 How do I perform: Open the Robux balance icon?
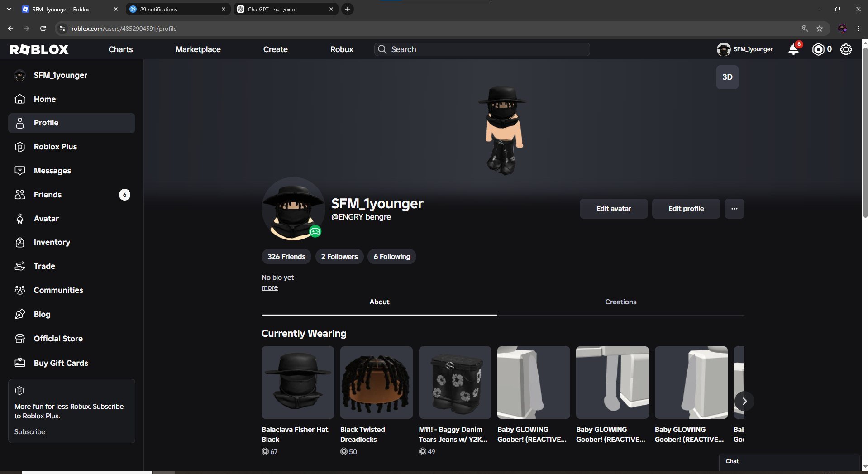[818, 49]
